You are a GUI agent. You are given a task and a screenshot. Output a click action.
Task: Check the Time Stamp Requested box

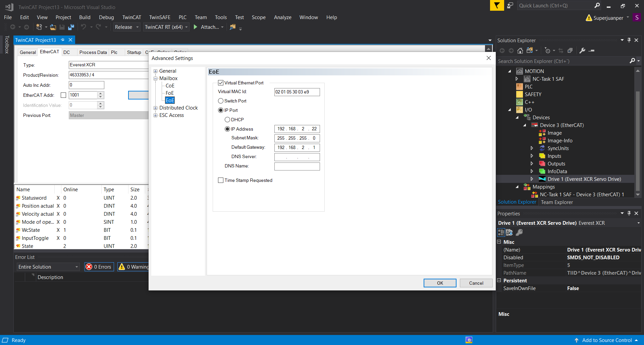[221, 180]
